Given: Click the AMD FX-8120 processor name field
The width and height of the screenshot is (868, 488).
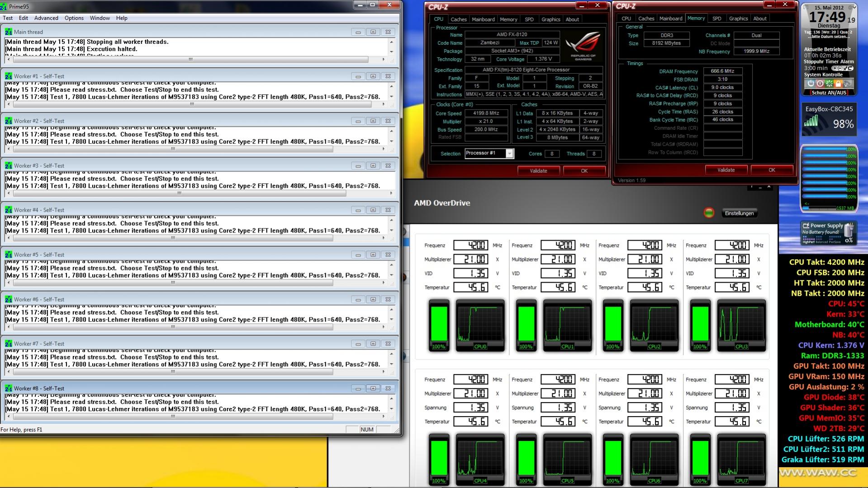Looking at the screenshot, I should 512,35.
